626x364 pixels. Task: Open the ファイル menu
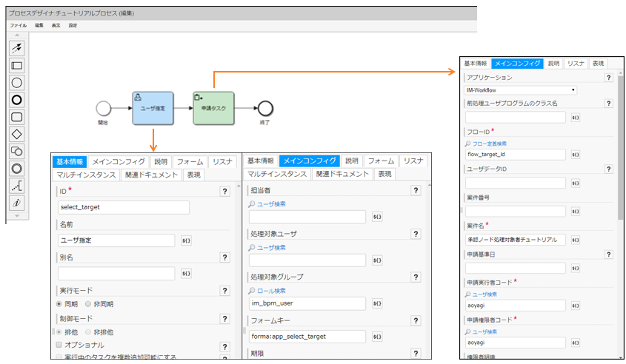click(19, 25)
